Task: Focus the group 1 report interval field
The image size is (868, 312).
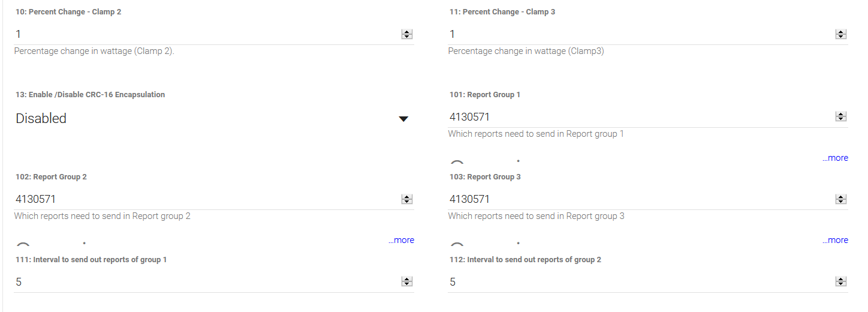Action: 204,282
